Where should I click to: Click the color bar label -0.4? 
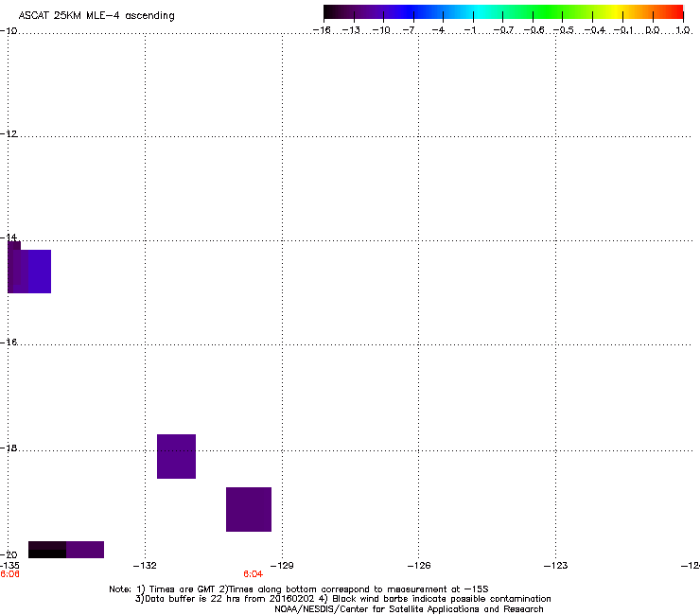[595, 30]
